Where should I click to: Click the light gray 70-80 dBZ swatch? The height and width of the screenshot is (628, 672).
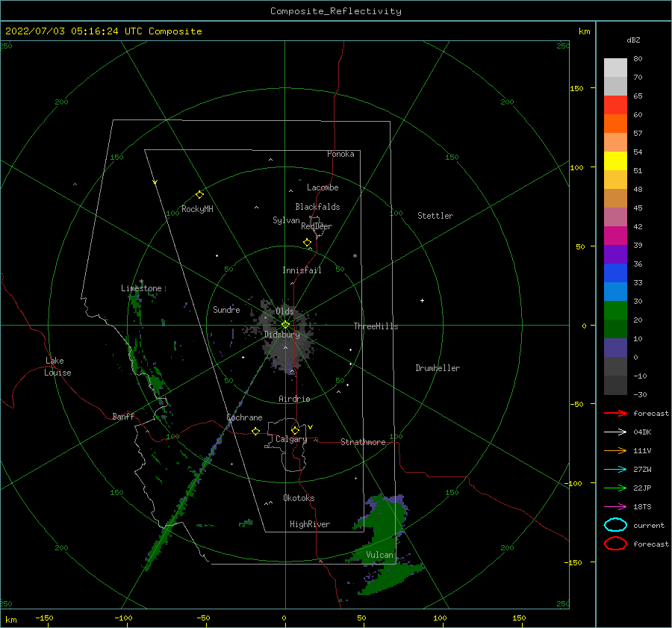click(615, 67)
